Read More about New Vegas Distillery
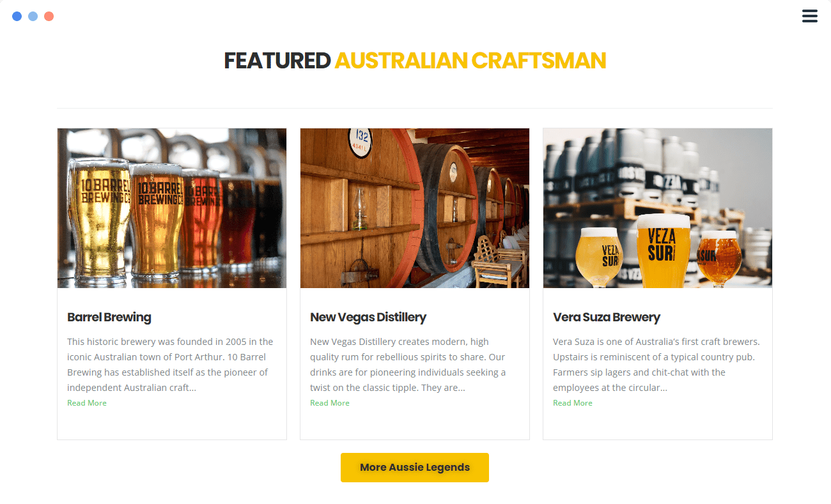The height and width of the screenshot is (504, 831). click(x=330, y=403)
